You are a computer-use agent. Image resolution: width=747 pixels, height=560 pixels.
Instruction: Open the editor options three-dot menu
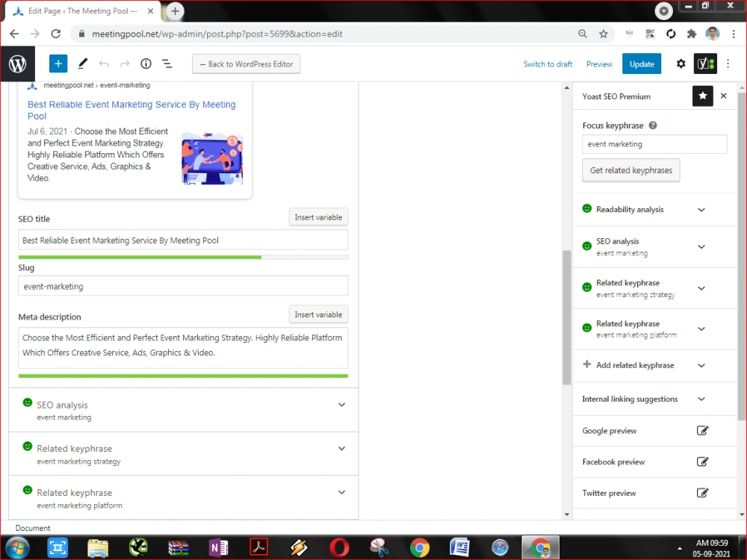tap(728, 63)
